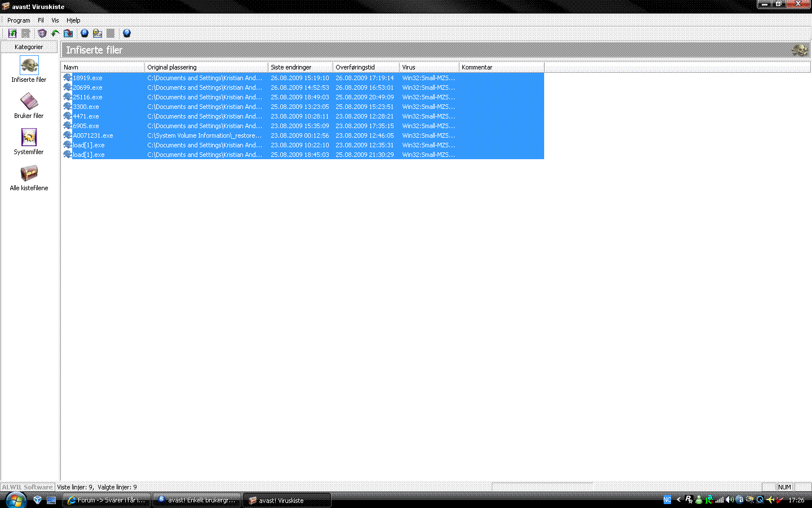The image size is (812, 508).
Task: Select file 25116.exe
Action: (x=87, y=97)
